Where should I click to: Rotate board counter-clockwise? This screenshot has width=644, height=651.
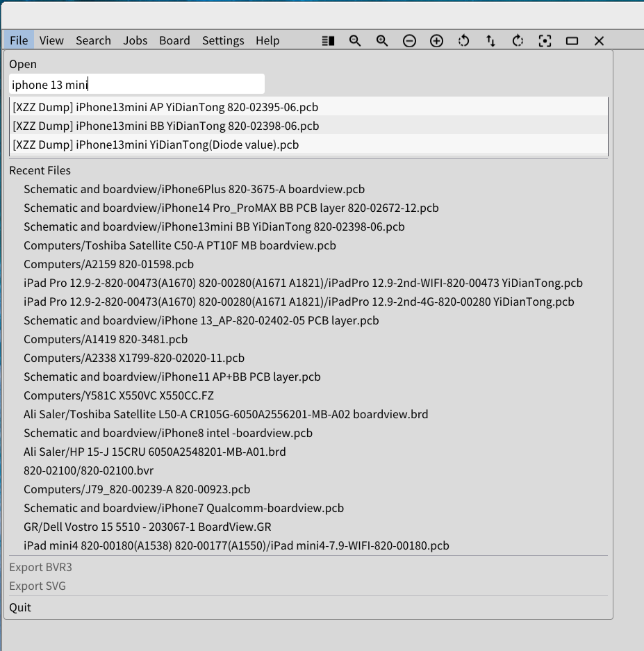463,41
